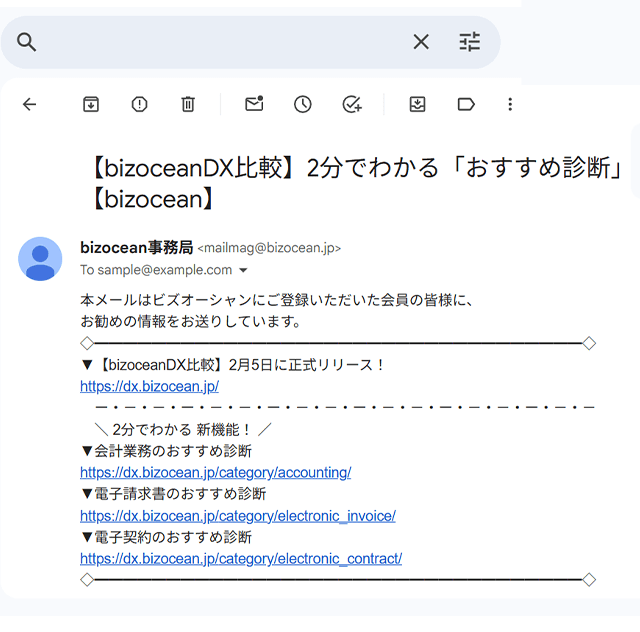Screen dimensions: 640x632
Task: Open the labels icon
Action: (466, 104)
